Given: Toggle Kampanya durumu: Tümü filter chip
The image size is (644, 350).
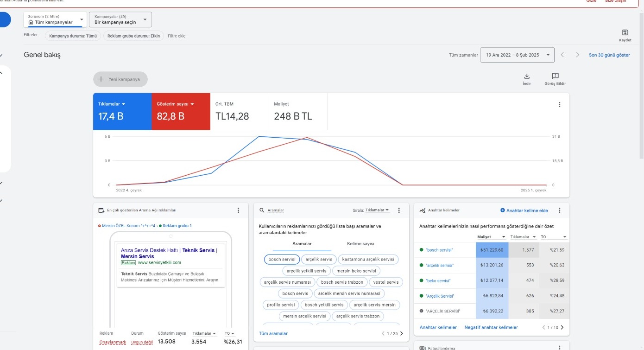Looking at the screenshot, I should click(x=73, y=36).
